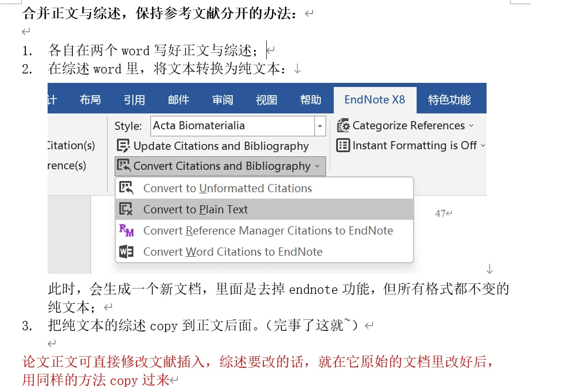Click the Update Citations and Bibliography icon
This screenshot has height=392, width=570.
123,146
